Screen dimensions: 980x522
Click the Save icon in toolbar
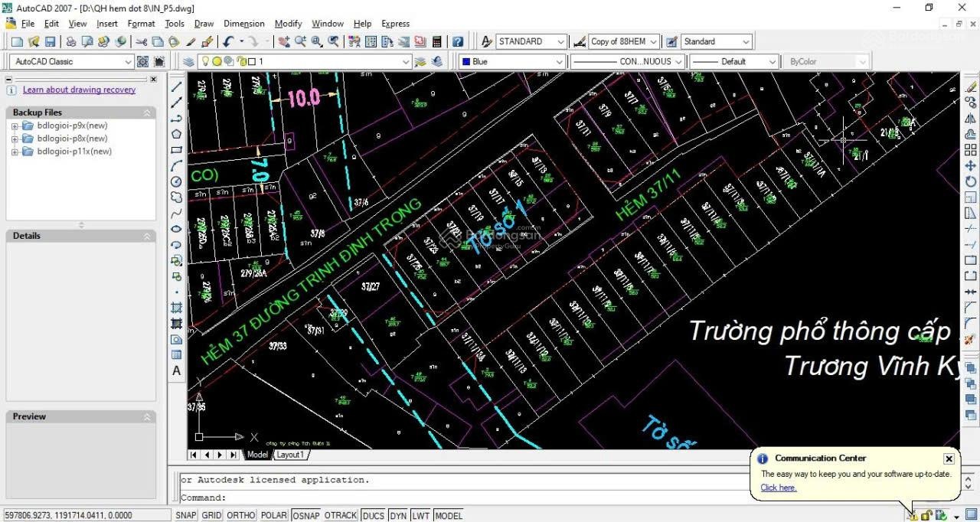(50, 41)
